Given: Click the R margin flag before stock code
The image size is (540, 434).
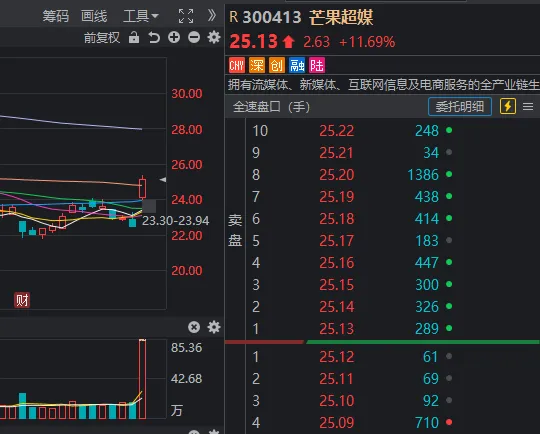Looking at the screenshot, I should pos(234,17).
